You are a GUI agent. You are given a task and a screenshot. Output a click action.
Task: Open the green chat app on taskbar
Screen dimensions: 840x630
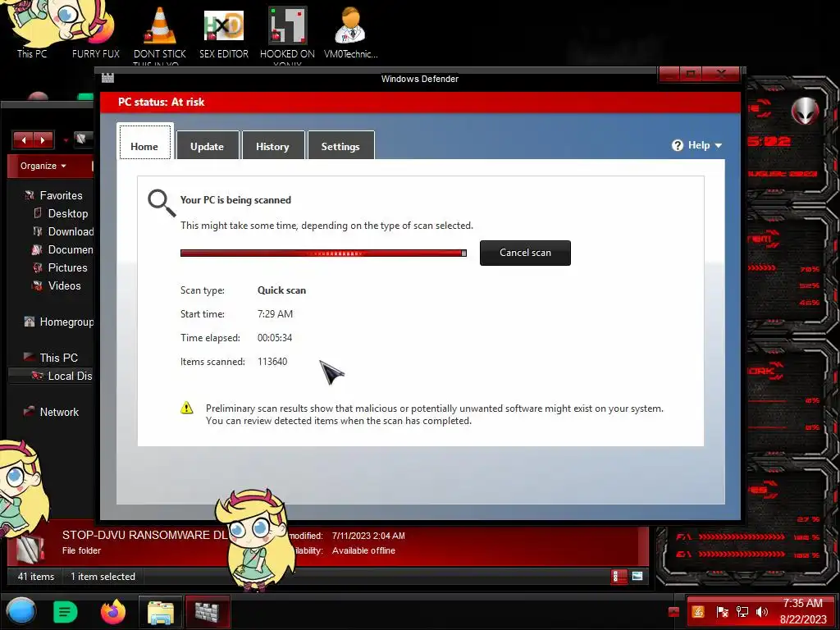pyautogui.click(x=66, y=612)
